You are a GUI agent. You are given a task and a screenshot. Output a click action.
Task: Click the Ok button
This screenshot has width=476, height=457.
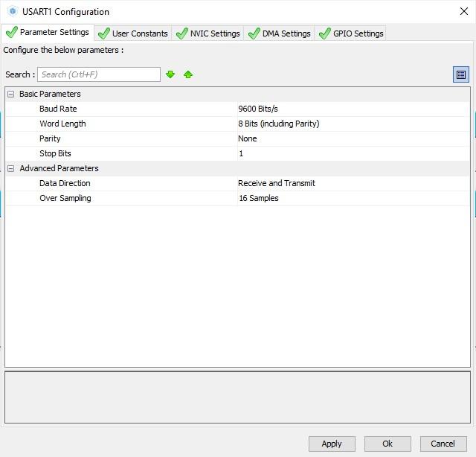[387, 444]
